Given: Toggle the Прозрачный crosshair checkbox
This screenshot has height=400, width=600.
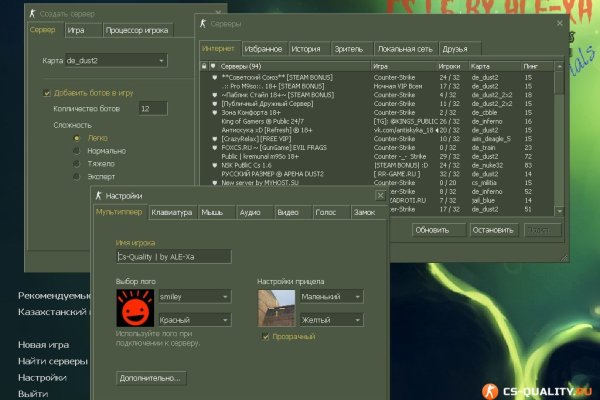Looking at the screenshot, I should 264,338.
